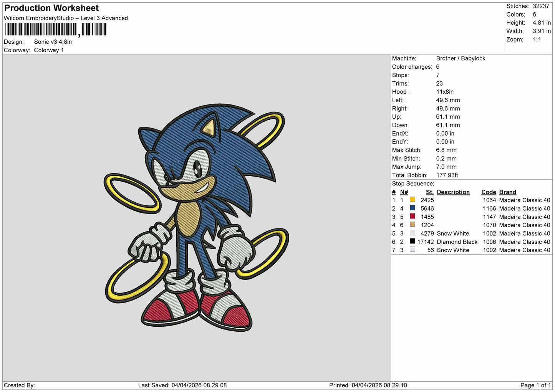Click the width value '3.91 in'
This screenshot has height=392, width=555.
point(542,31)
